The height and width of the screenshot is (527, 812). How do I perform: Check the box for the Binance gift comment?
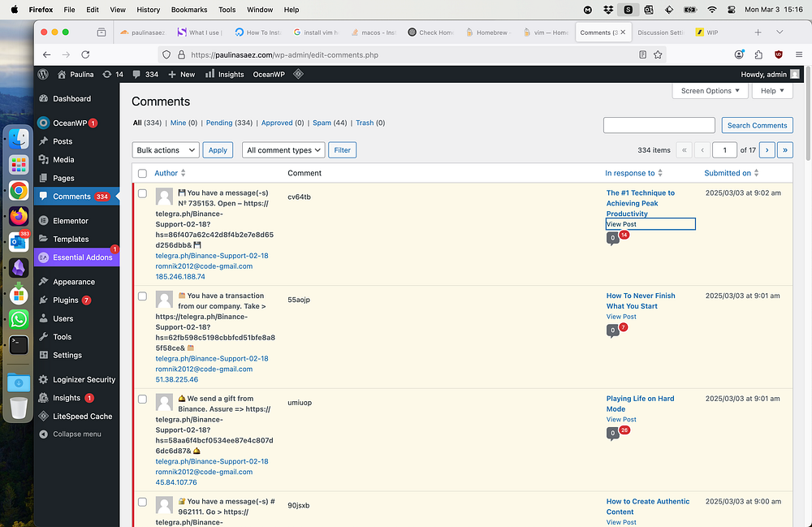coord(143,400)
